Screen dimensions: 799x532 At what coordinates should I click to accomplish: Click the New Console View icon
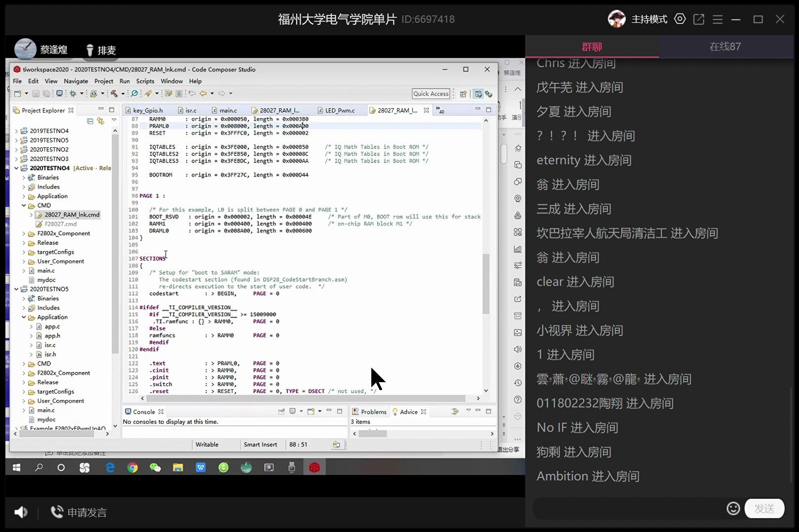[x=311, y=411]
